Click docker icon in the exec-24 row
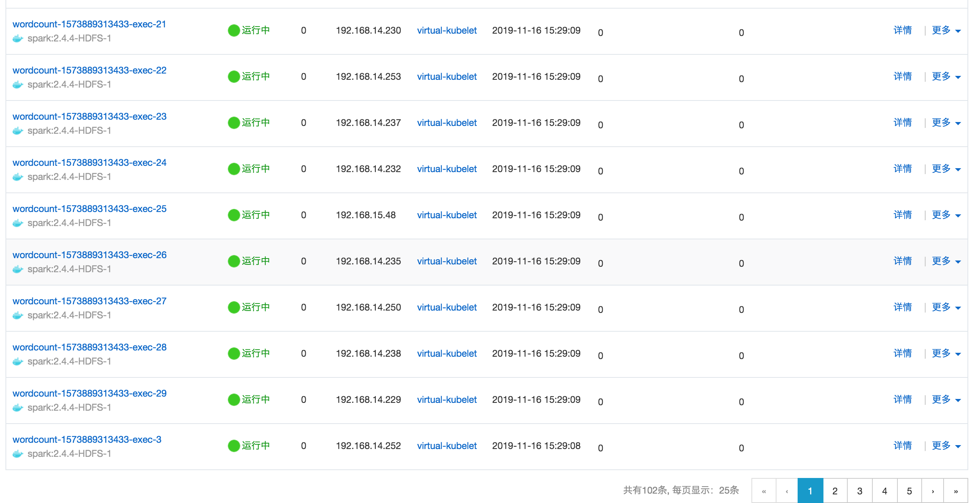The image size is (980, 503). pos(18,177)
